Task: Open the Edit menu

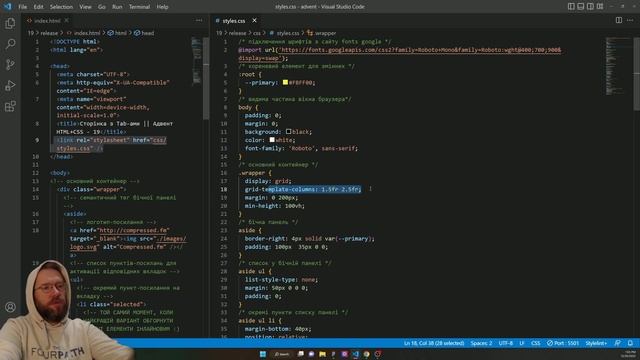Action: click(38, 7)
